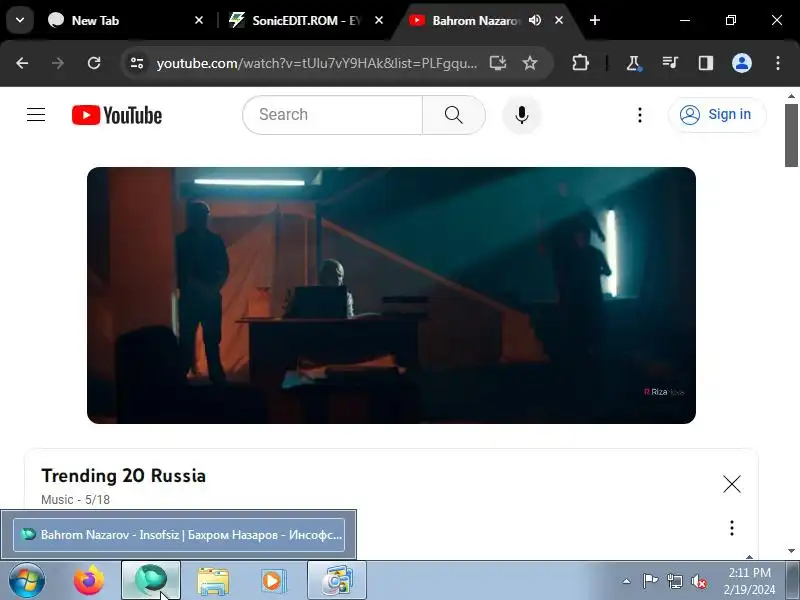Screen dimensions: 800x600
Task: Click the Sign in button
Action: tap(717, 115)
